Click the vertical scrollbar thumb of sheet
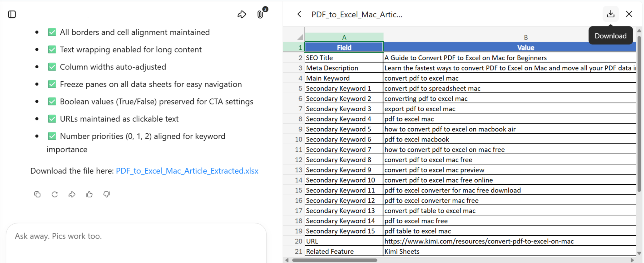Viewport: 644px width, 263px height. click(x=639, y=114)
